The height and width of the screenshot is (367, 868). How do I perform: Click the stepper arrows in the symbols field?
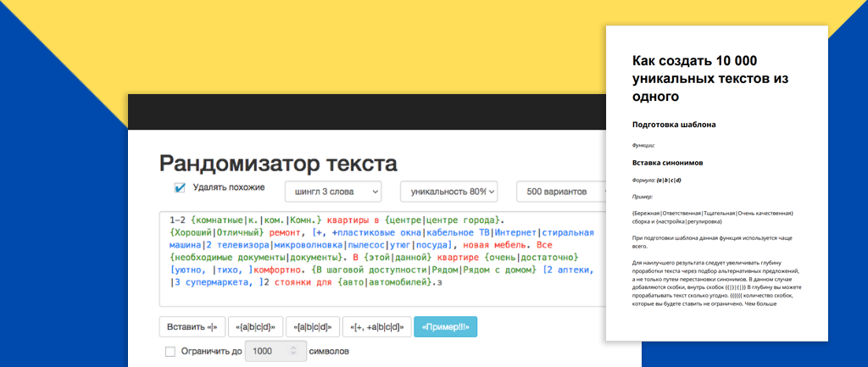click(x=293, y=351)
